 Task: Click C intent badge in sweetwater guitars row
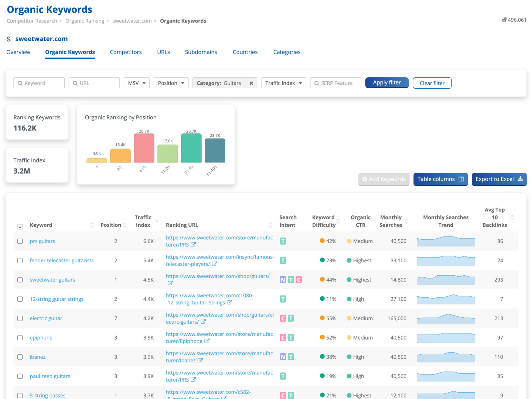pyautogui.click(x=299, y=280)
